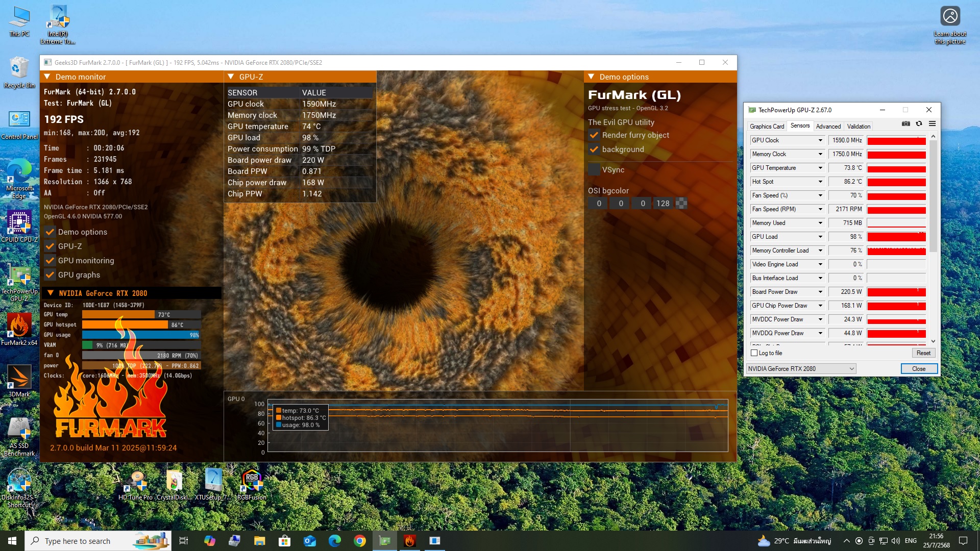980x551 pixels.
Task: Open the GPU Clock sensor dropdown
Action: point(820,140)
